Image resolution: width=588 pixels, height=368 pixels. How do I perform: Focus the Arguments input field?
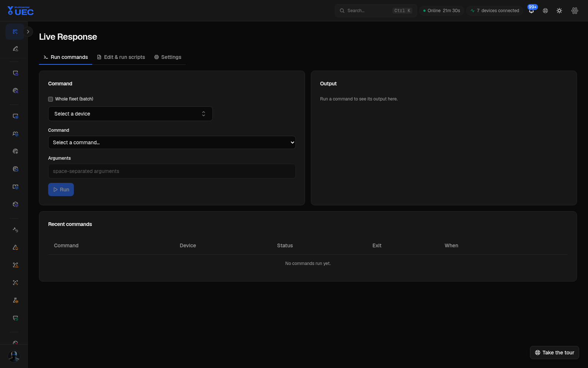coord(172,171)
